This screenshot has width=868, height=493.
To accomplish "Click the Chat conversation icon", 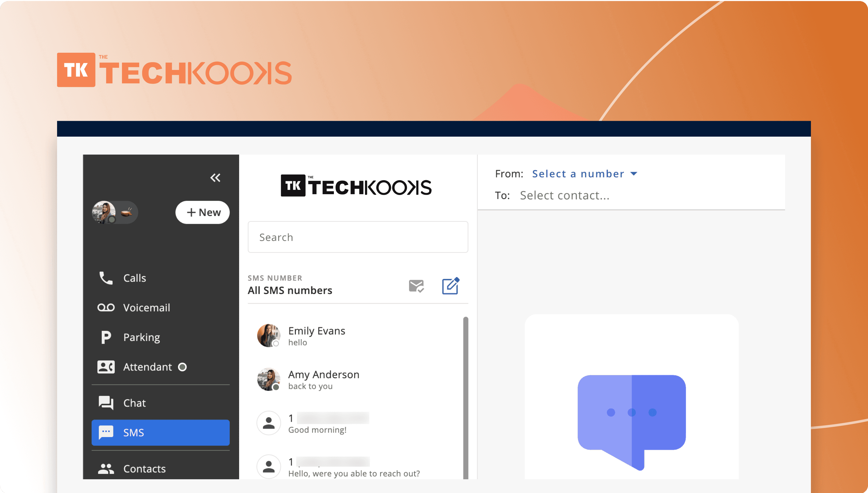I will coord(106,403).
